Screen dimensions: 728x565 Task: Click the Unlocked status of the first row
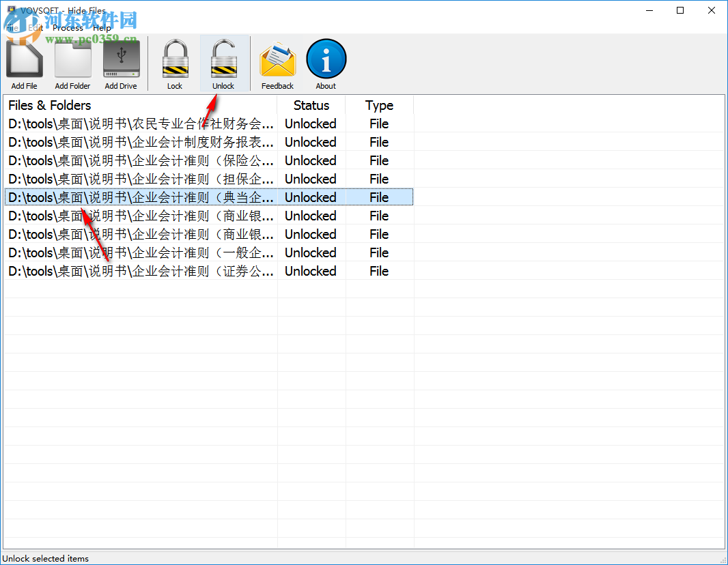(311, 124)
